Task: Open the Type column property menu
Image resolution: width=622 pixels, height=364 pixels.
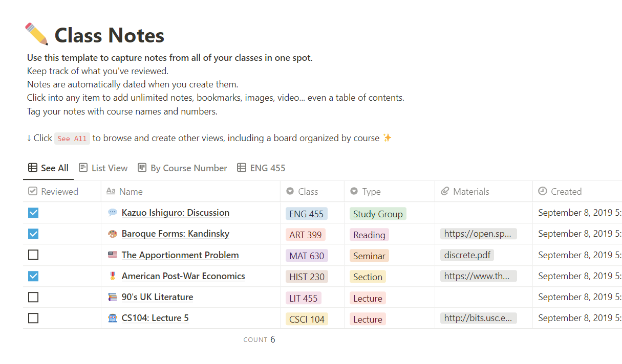Action: tap(371, 191)
